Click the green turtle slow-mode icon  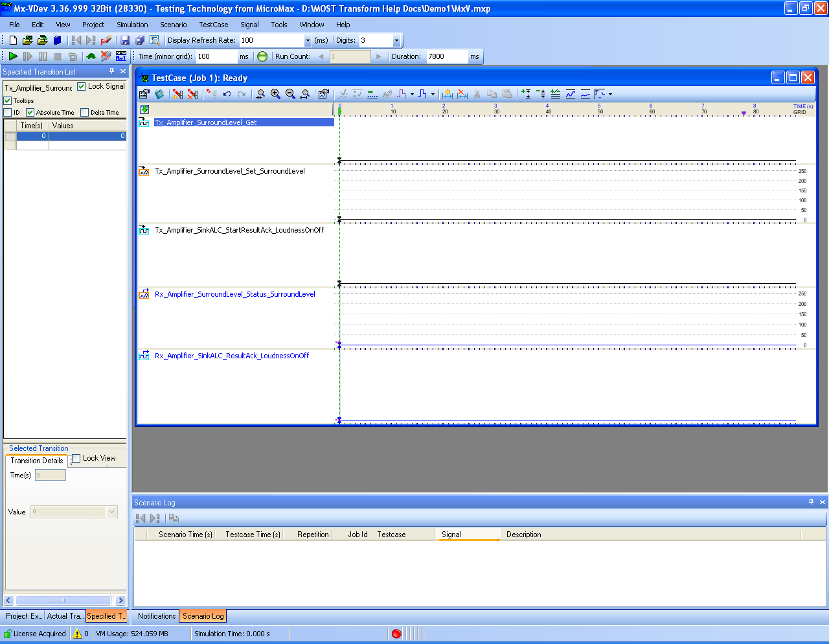tap(91, 56)
